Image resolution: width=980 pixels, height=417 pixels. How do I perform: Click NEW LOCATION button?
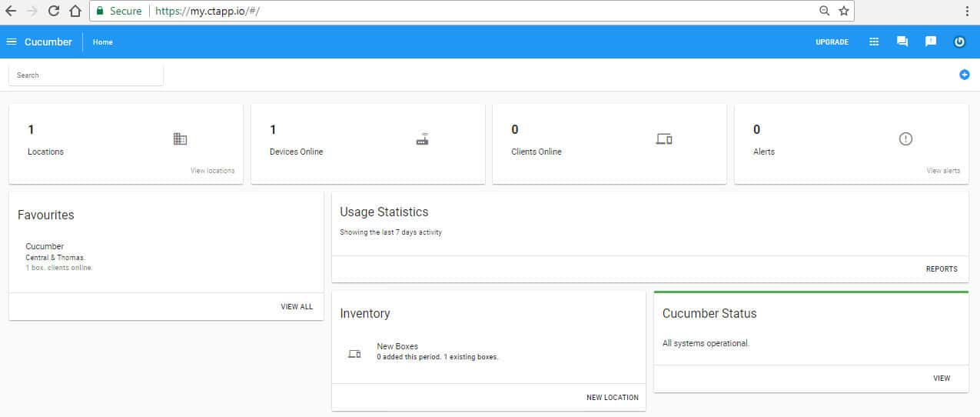[613, 398]
